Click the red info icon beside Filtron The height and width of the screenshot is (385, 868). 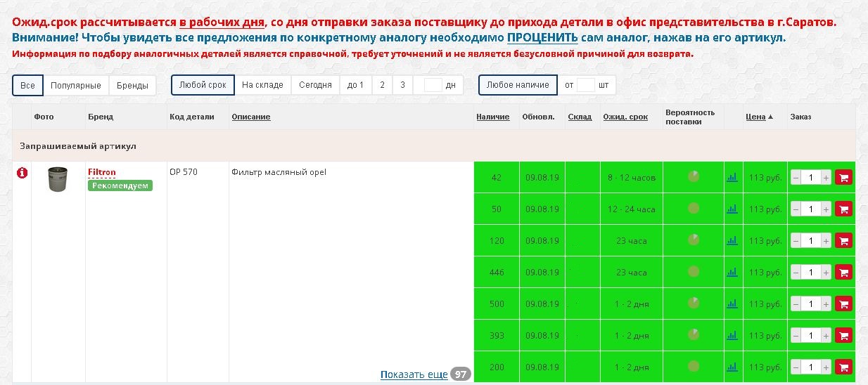(22, 173)
